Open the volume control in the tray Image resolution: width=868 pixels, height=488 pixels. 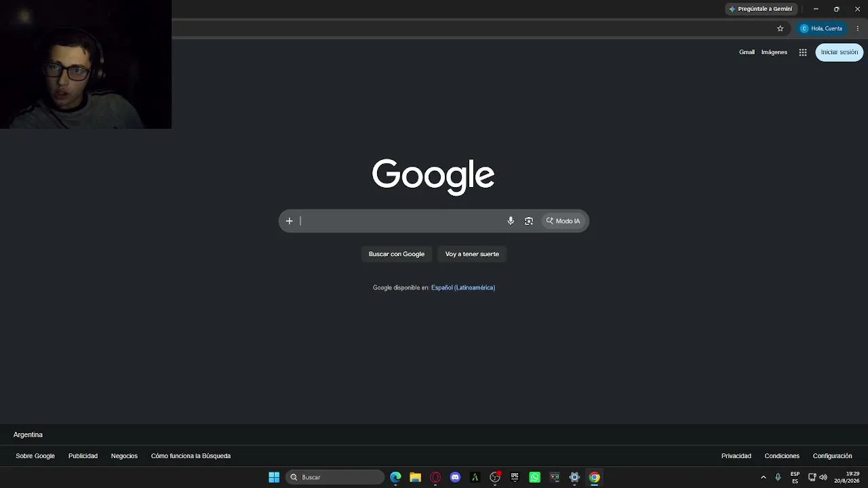pyautogui.click(x=823, y=477)
